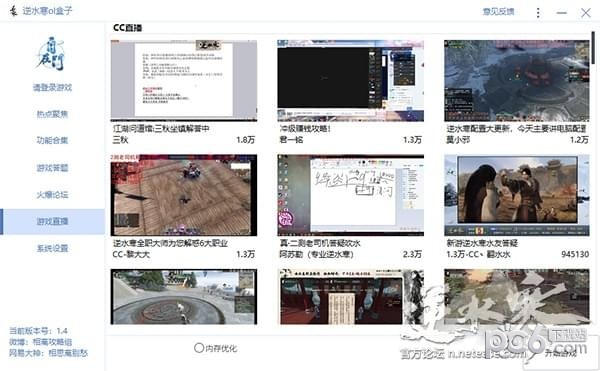Minimize the 逆水寒ol盒子 window

(x=561, y=13)
